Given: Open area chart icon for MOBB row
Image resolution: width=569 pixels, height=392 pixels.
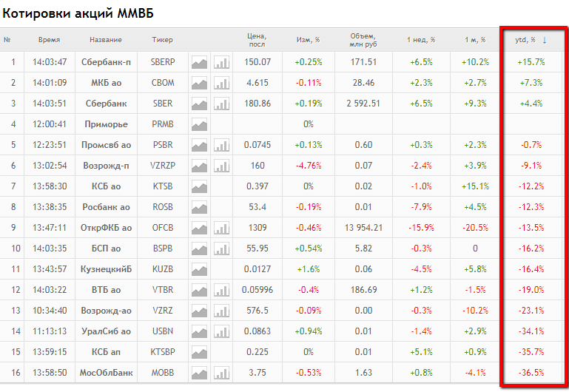Looking at the screenshot, I should pyautogui.click(x=199, y=373).
